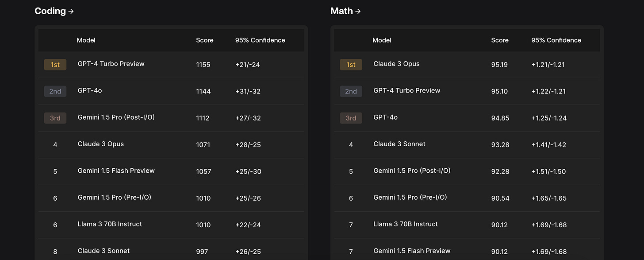Click the confidence value +21/-24

[x=248, y=65]
